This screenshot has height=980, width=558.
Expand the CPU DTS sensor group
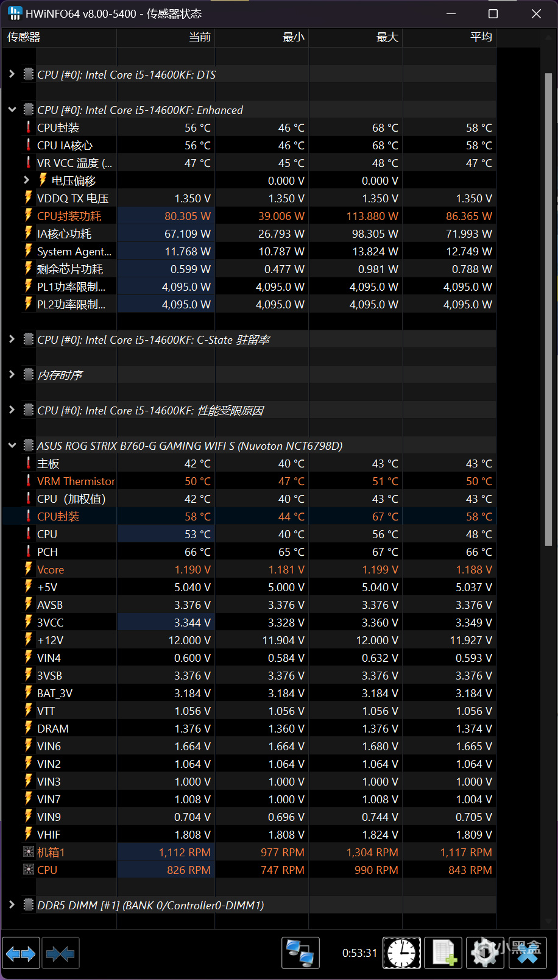(x=12, y=74)
